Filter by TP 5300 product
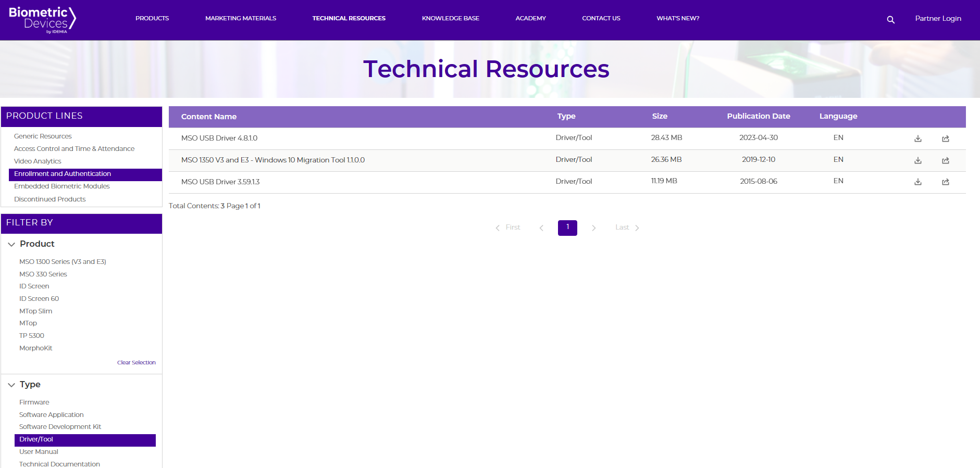Viewport: 980px width, 468px height. (32, 336)
